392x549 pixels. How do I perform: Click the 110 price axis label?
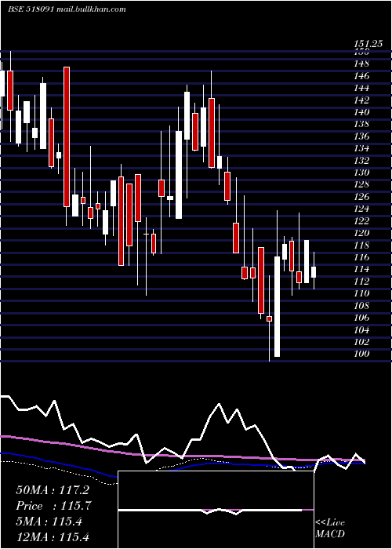(361, 293)
